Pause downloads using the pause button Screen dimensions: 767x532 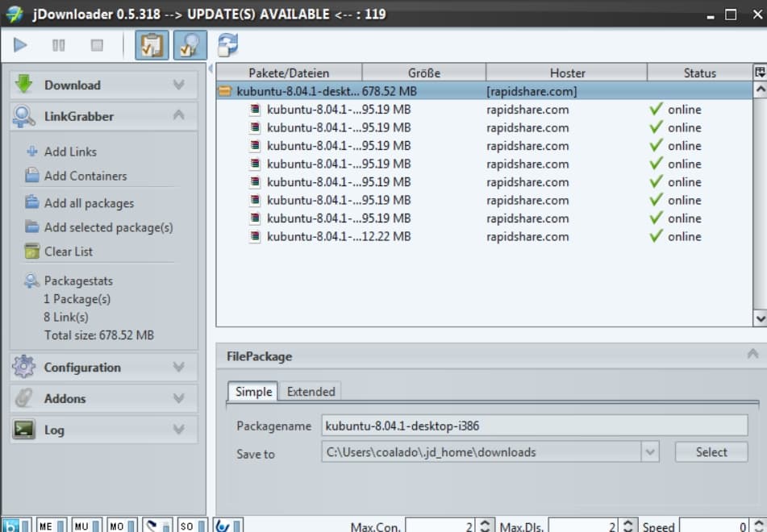(59, 45)
